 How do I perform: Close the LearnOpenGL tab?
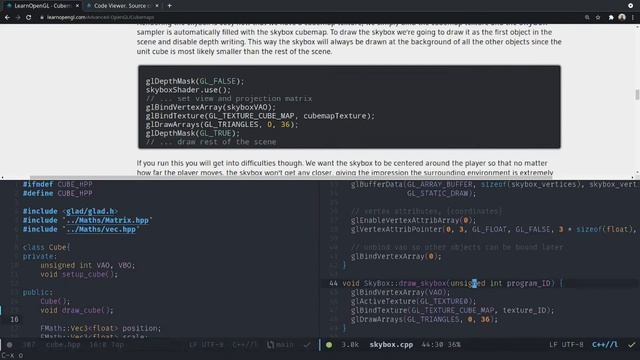(77, 6)
